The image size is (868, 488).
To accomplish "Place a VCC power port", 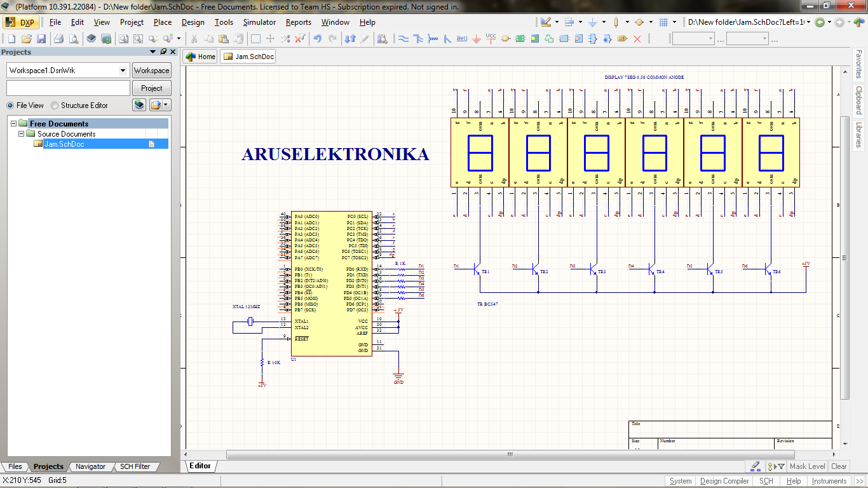I will coord(491,38).
